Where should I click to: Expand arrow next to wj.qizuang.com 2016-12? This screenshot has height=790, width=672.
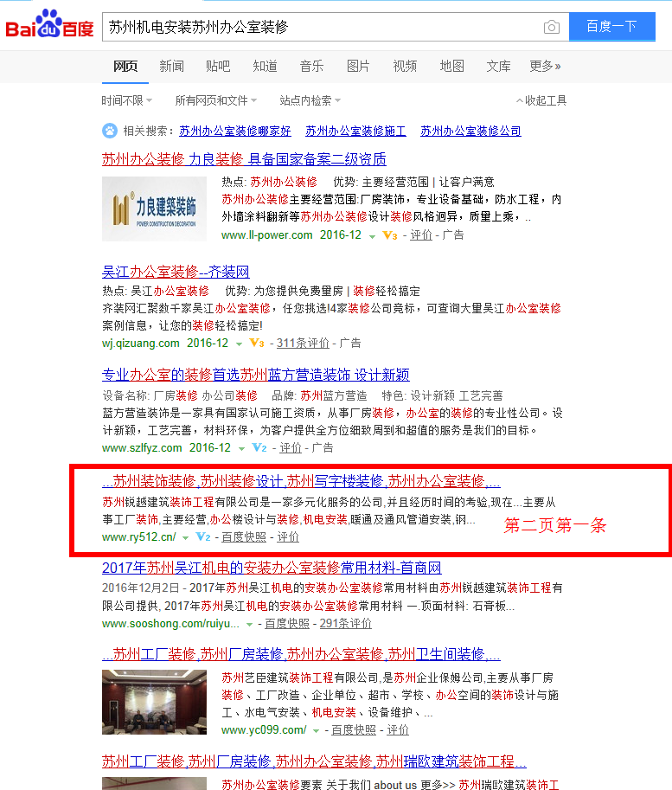240,344
